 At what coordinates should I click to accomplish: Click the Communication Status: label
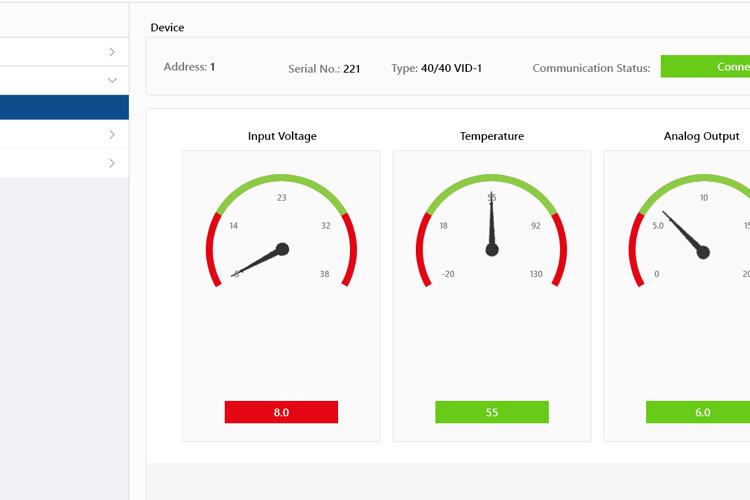591,68
